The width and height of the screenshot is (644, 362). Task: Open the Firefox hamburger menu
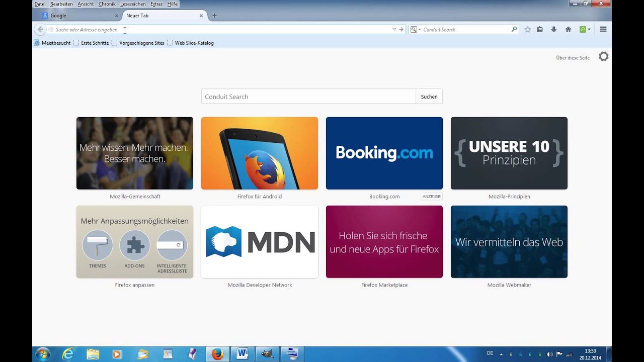[x=603, y=29]
